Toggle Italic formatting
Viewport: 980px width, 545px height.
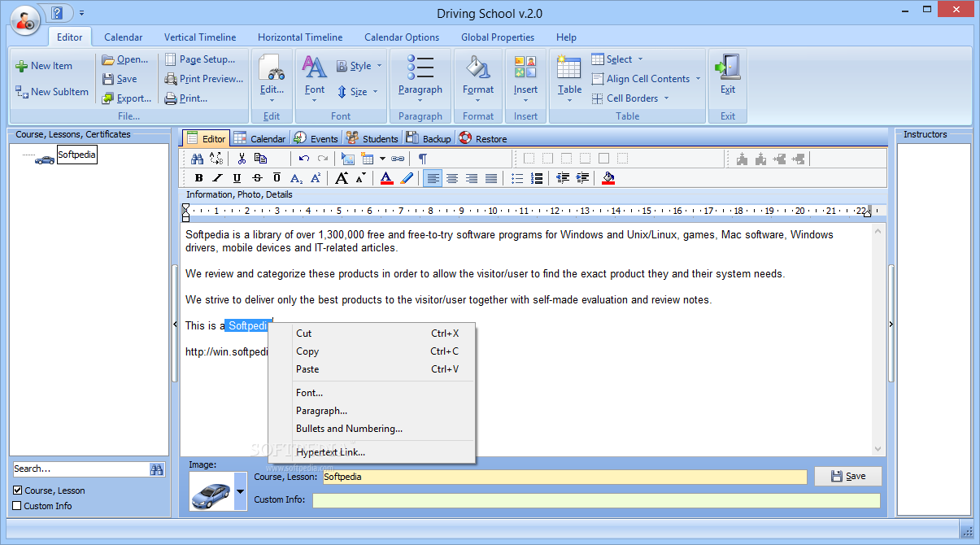pyautogui.click(x=217, y=178)
